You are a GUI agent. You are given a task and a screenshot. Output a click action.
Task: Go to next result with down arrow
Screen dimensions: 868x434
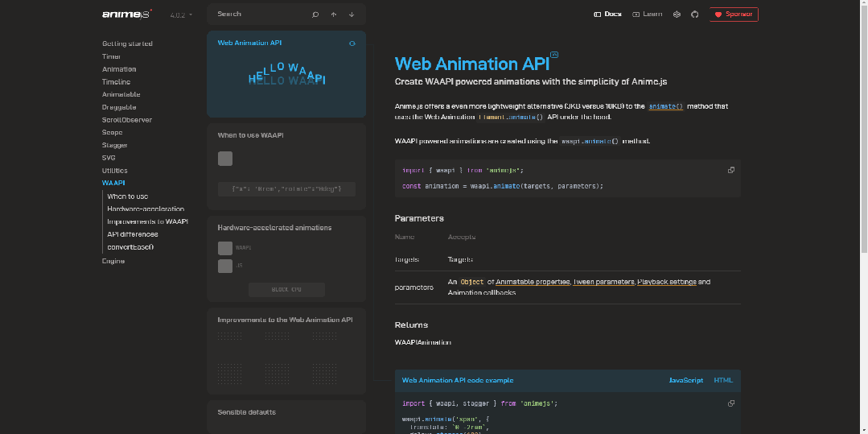[352, 14]
